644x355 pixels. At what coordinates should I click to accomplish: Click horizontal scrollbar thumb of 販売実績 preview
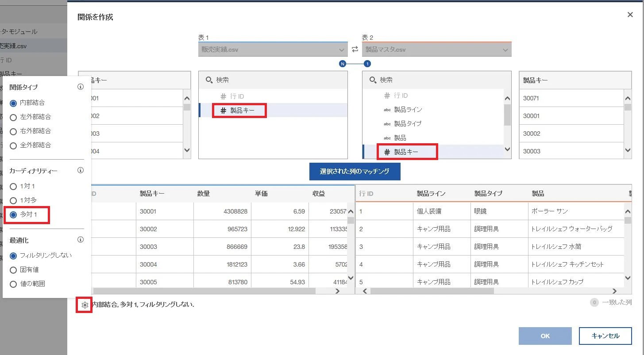pos(204,291)
